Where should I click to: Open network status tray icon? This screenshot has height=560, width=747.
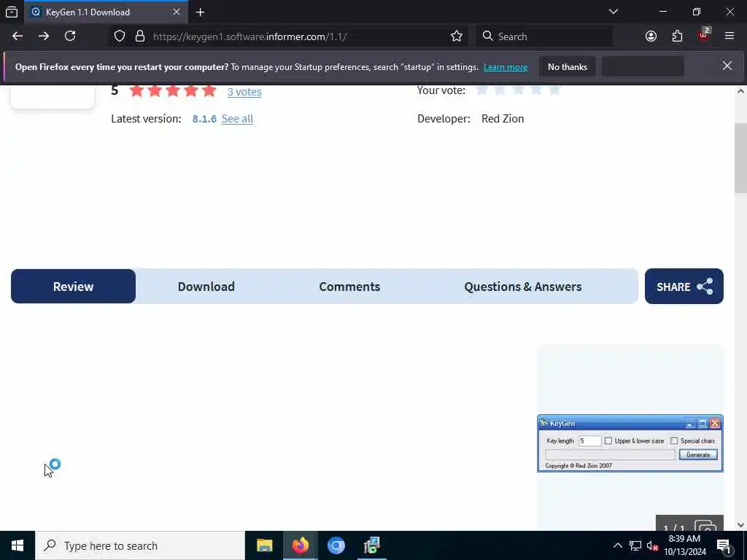click(x=635, y=545)
